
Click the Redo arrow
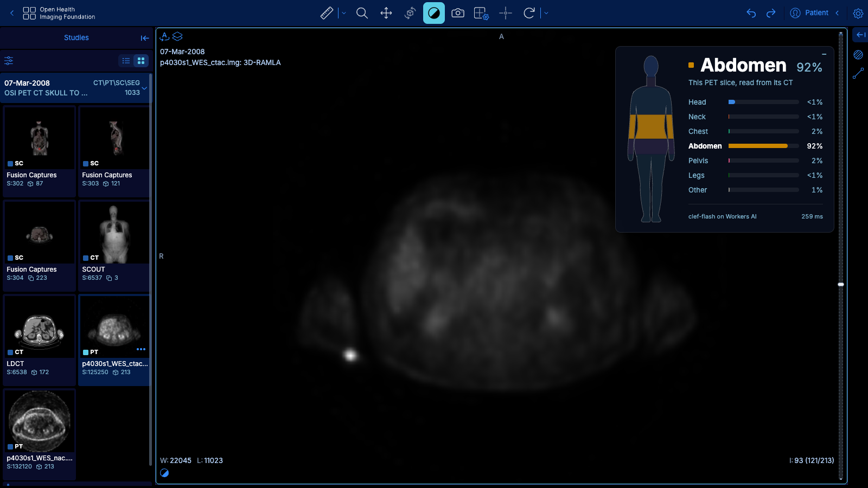(771, 13)
